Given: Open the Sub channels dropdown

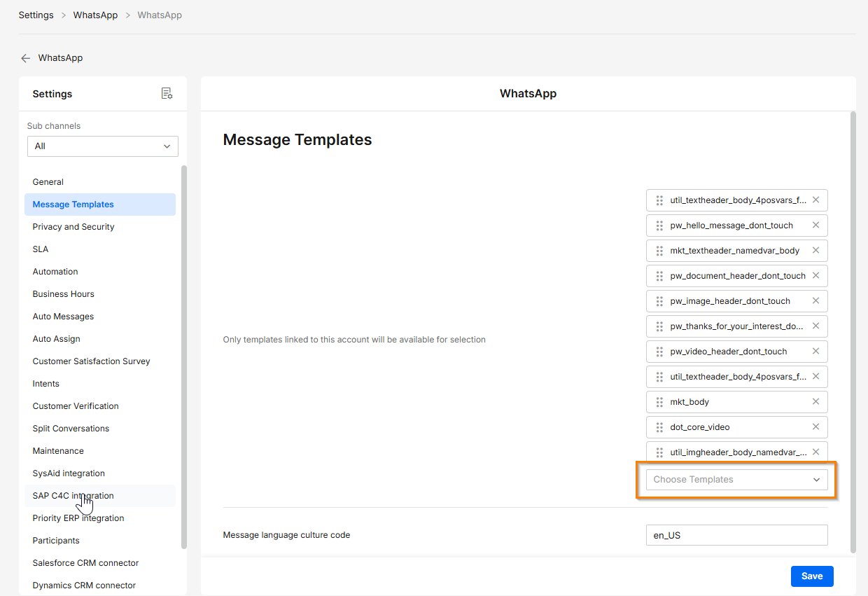Looking at the screenshot, I should click(103, 146).
